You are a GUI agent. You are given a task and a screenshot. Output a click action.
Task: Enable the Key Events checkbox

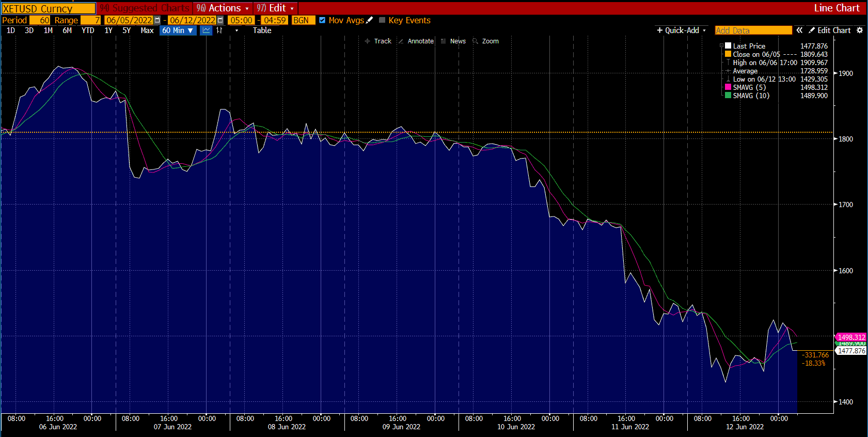tap(382, 20)
